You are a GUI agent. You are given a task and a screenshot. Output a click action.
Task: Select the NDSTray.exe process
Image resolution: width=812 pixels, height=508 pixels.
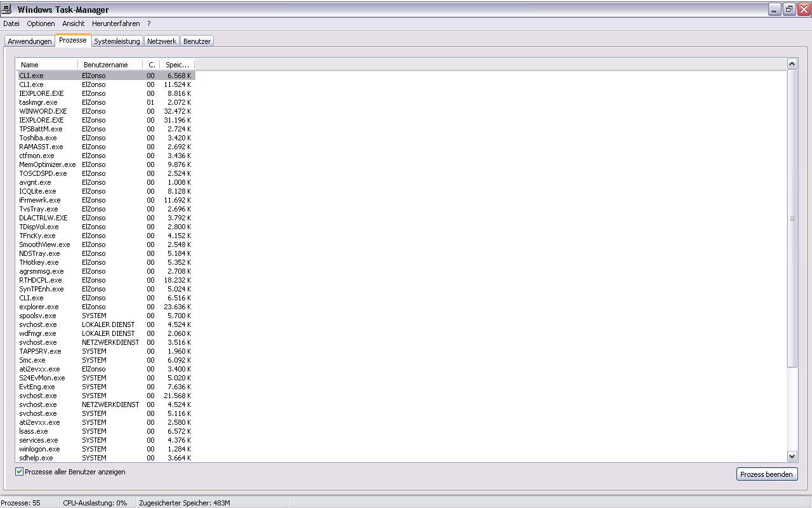(106, 253)
